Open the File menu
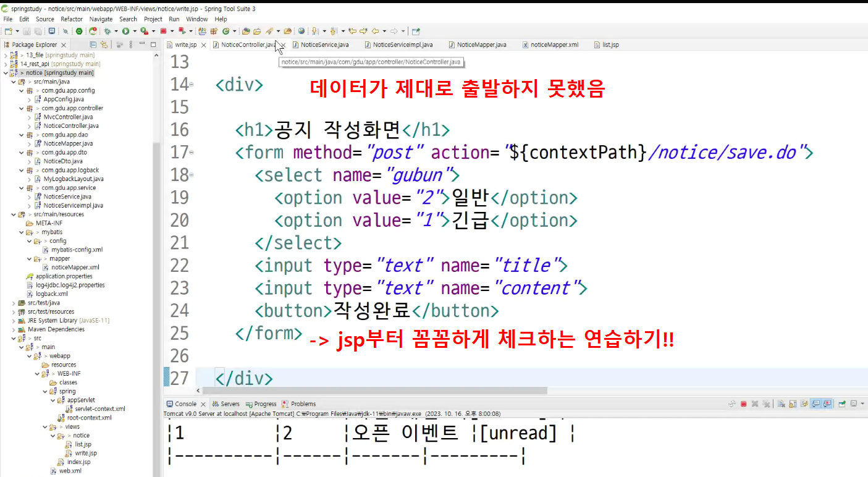This screenshot has width=868, height=477. coord(8,19)
